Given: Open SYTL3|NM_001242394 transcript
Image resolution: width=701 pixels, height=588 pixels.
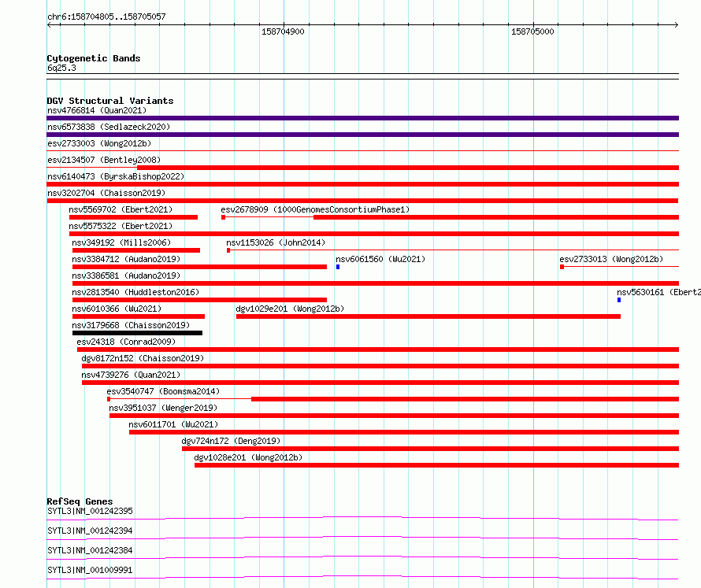Looking at the screenshot, I should pos(90,531).
